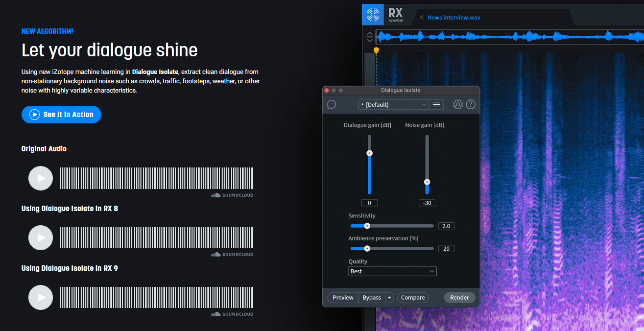This screenshot has height=331, width=644.
Task: Click the blue waveform overview strip
Action: coord(510,37)
